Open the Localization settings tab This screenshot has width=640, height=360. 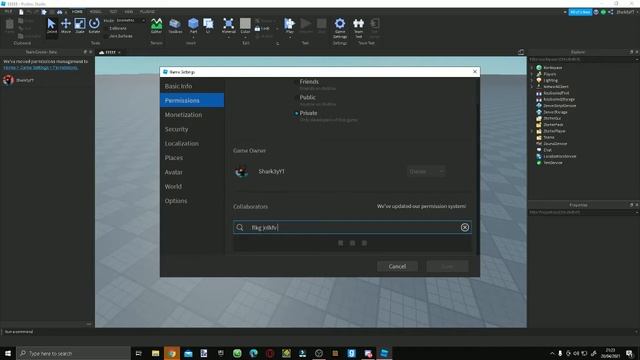(192, 144)
